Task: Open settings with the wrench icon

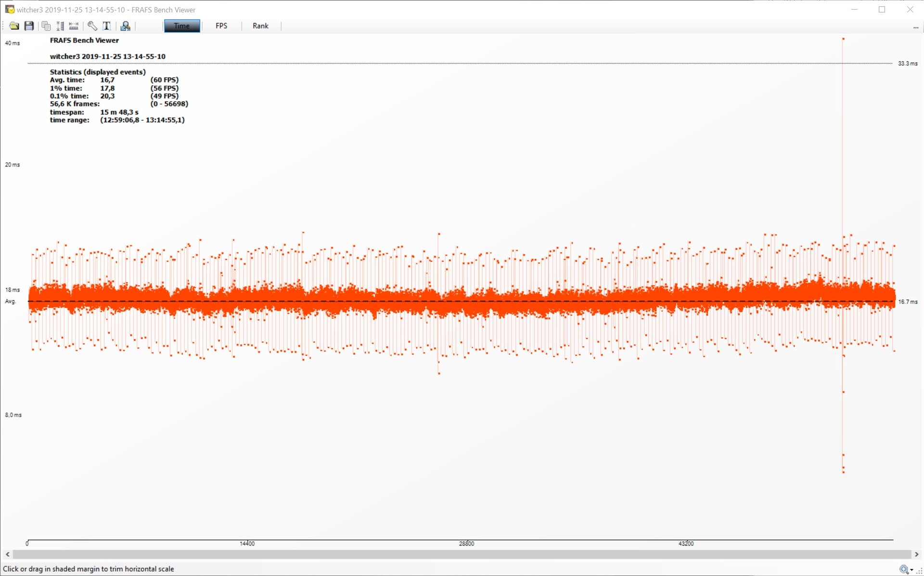Action: tap(92, 26)
